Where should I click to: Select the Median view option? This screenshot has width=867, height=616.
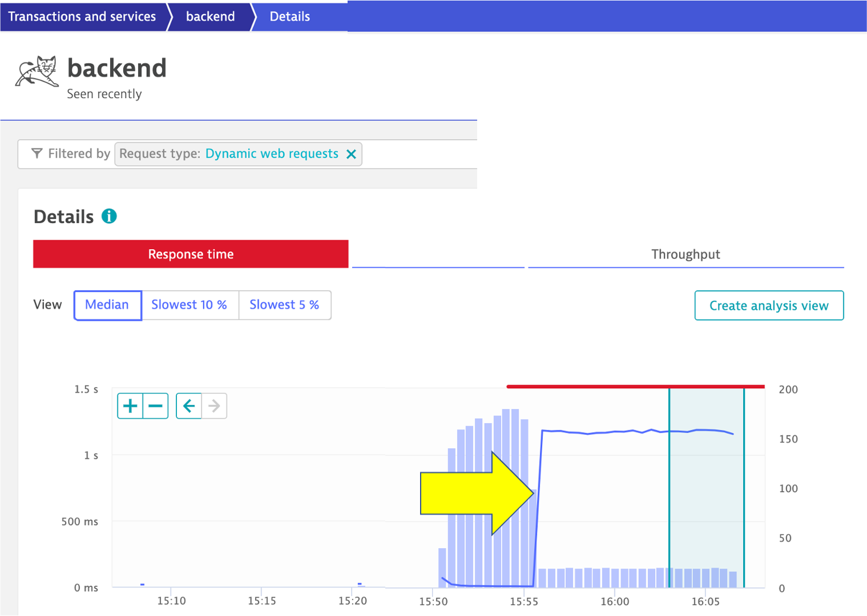107,305
